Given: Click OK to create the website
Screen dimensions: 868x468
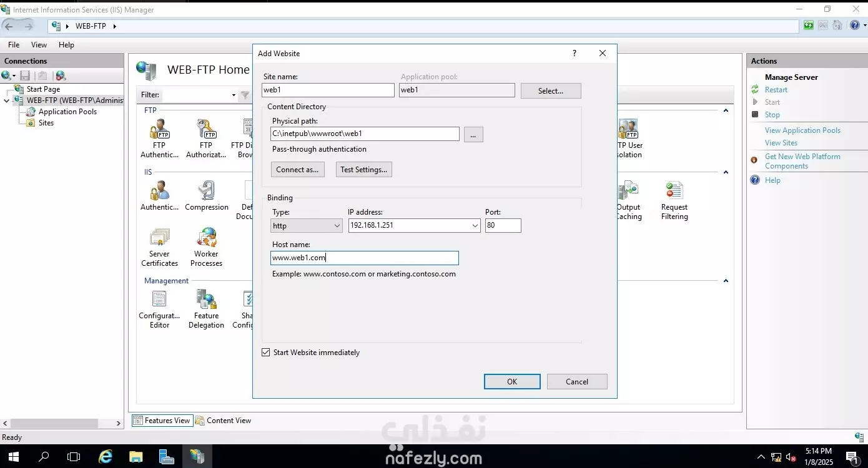Looking at the screenshot, I should [512, 382].
